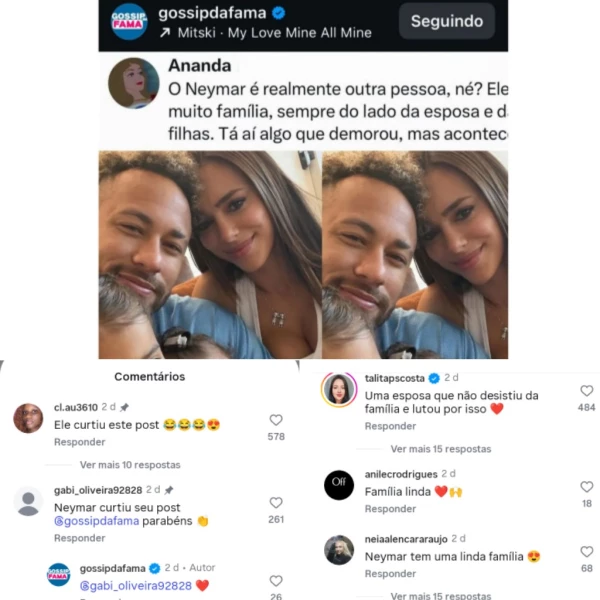Open cl.au3610's profile picture

28,418
